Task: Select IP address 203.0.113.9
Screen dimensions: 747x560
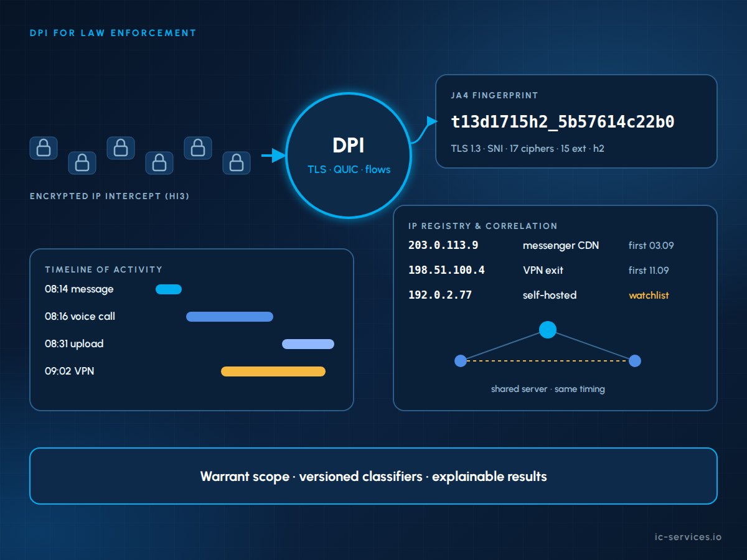Action: tap(443, 245)
